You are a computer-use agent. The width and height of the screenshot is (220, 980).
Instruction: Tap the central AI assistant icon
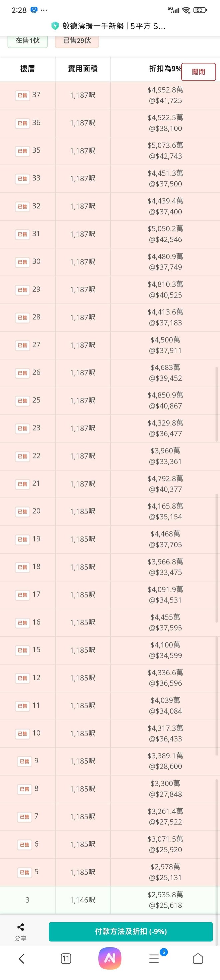[x=110, y=958]
